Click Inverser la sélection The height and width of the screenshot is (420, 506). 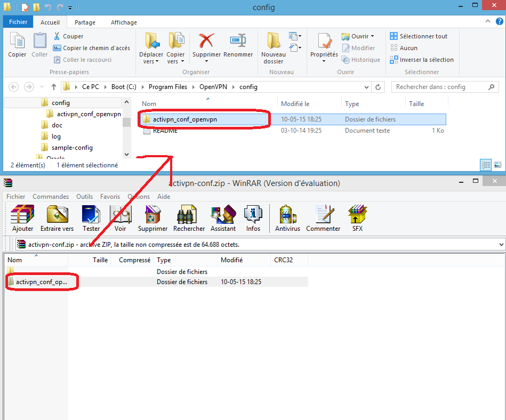421,60
